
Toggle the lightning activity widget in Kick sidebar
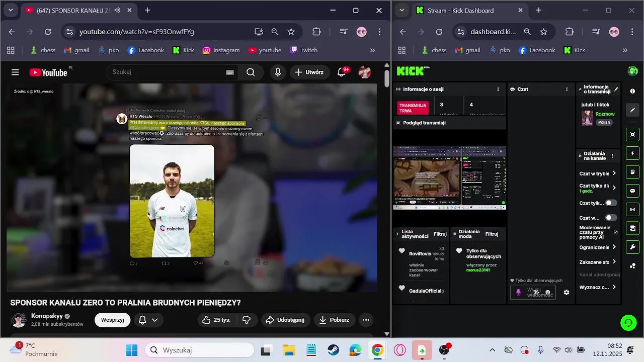click(x=632, y=153)
